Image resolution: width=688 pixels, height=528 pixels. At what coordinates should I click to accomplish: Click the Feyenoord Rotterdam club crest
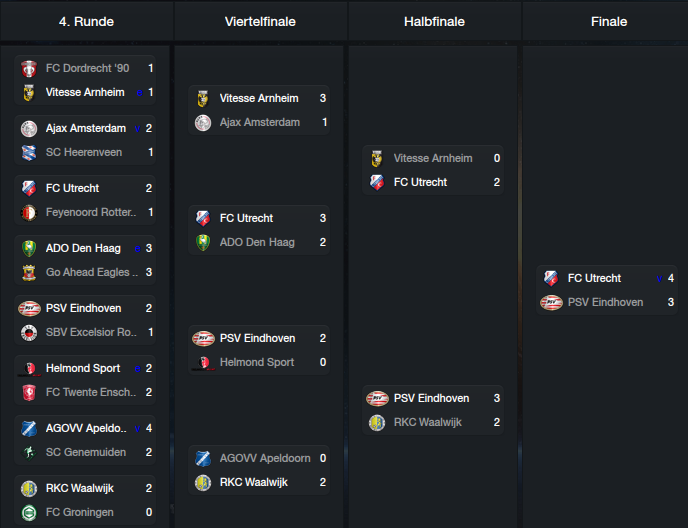[29, 212]
